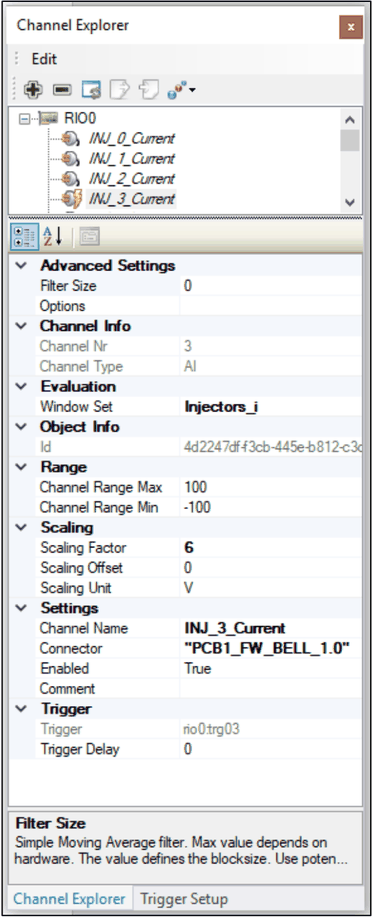Click the remove (minus) channel toolbar icon
The width and height of the screenshot is (372, 918).
tap(62, 90)
